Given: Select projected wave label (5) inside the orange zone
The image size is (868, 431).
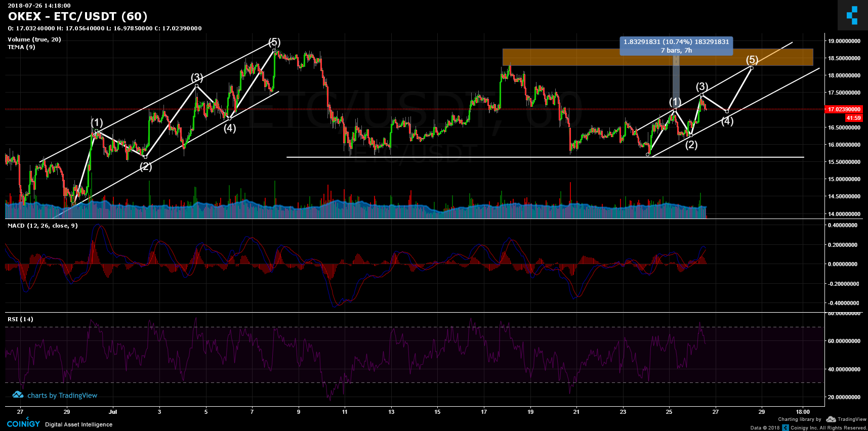Looking at the screenshot, I should click(752, 60).
